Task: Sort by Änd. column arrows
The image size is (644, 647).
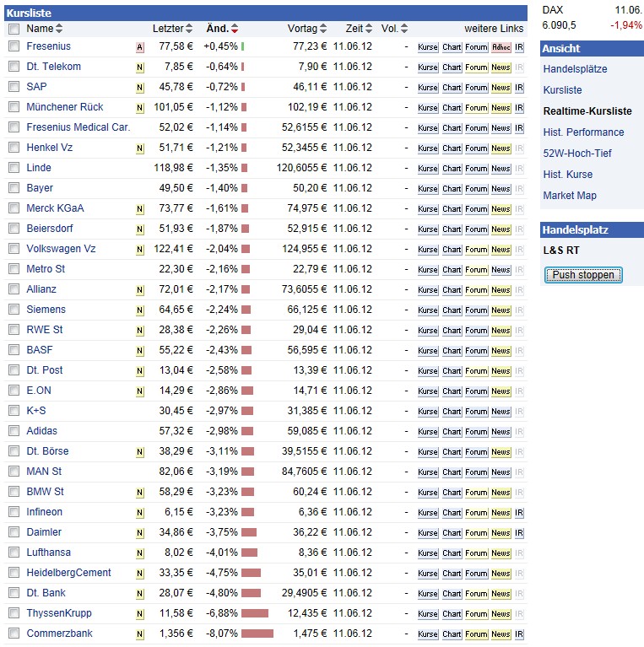Action: [x=235, y=29]
